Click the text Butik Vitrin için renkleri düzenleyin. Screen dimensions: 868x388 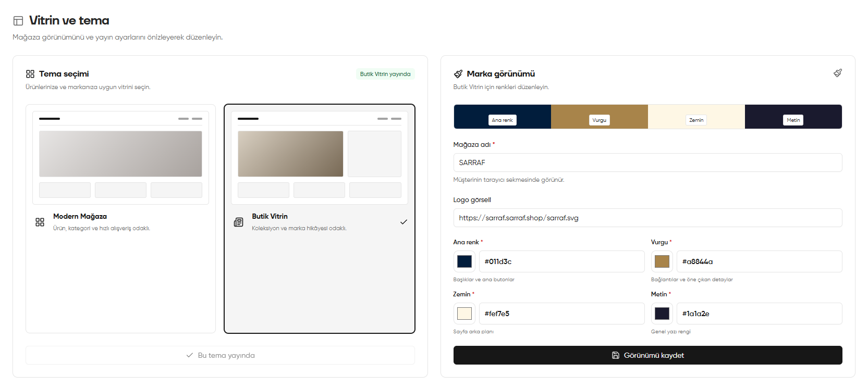[501, 87]
